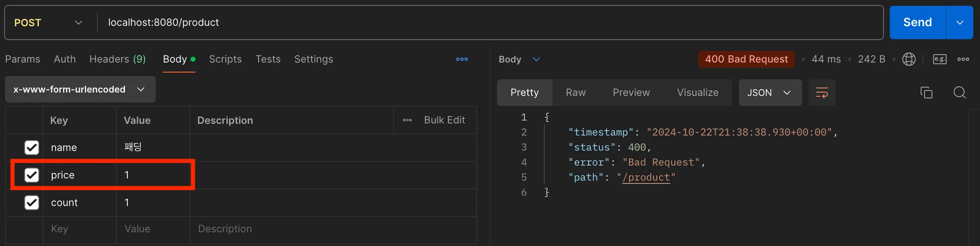
Task: Open the request tabs overflow dots
Action: (x=462, y=59)
